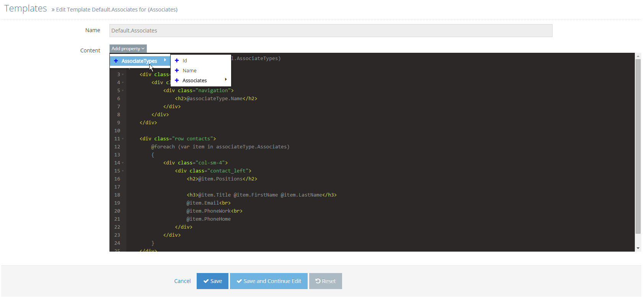Follow the Cancel link
The height and width of the screenshot is (304, 644).
pos(182,281)
